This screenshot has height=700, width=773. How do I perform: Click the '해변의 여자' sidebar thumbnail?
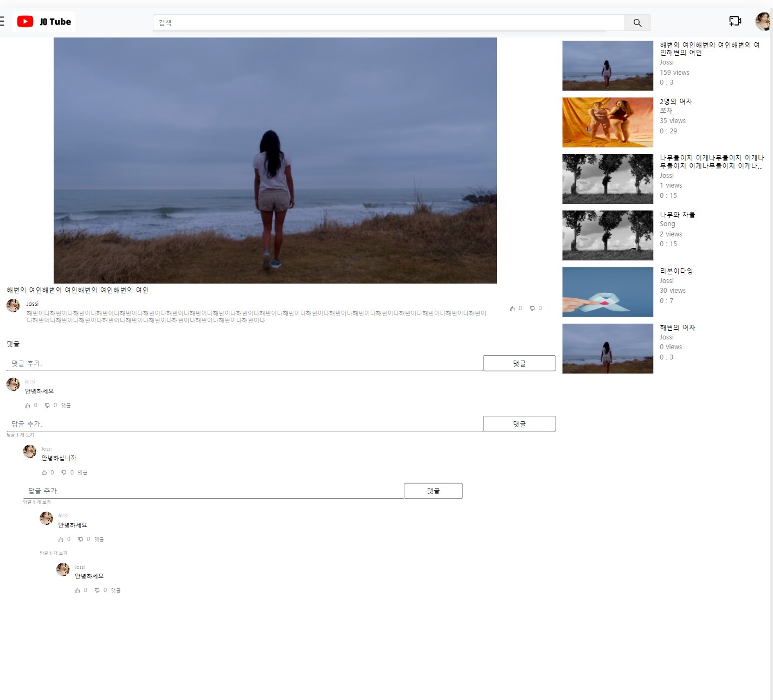click(x=607, y=348)
